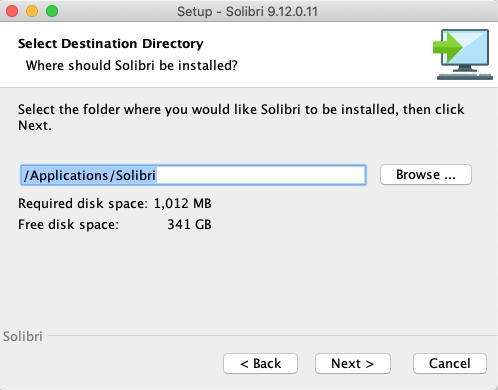Click the 341 GB free space value
This screenshot has width=498, height=390.
coord(189,225)
